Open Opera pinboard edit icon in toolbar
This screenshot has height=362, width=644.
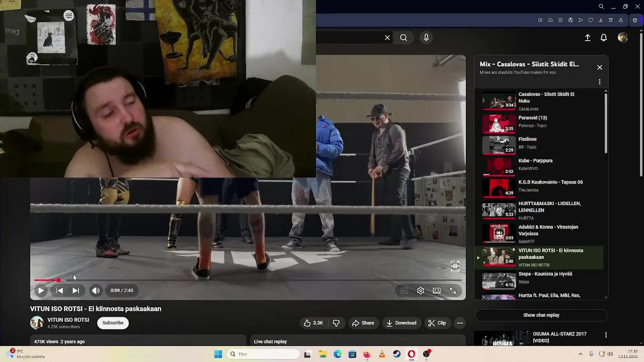[540, 21]
